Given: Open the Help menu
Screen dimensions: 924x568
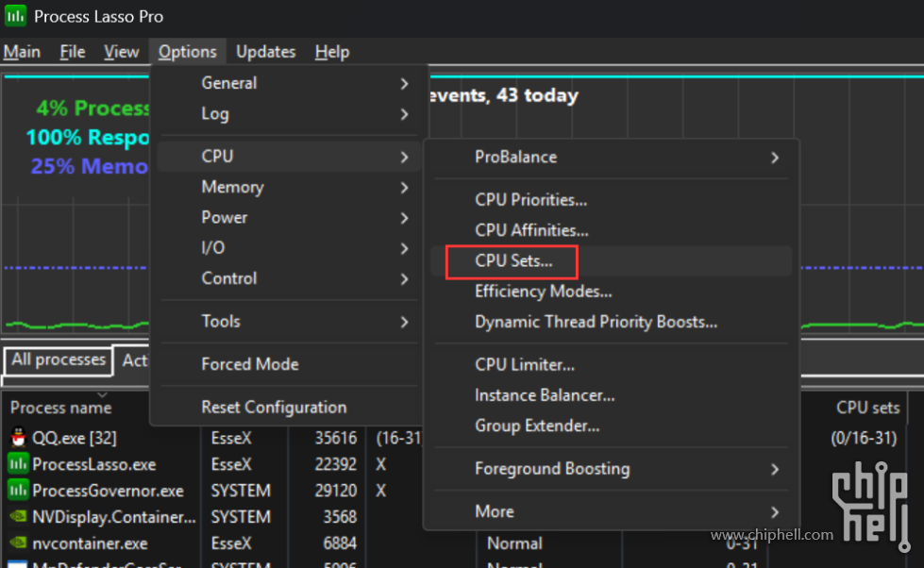Looking at the screenshot, I should pyautogui.click(x=332, y=52).
